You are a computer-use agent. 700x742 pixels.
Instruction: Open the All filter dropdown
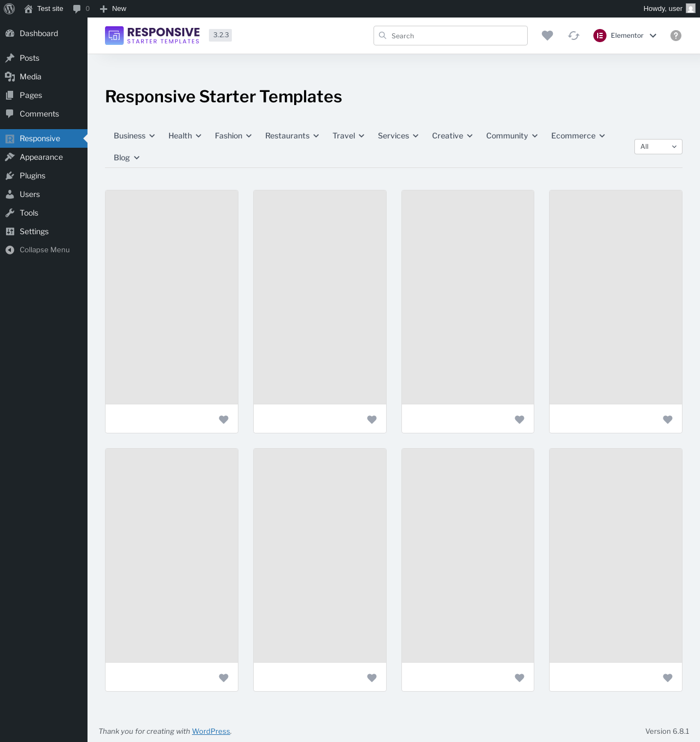pos(658,147)
